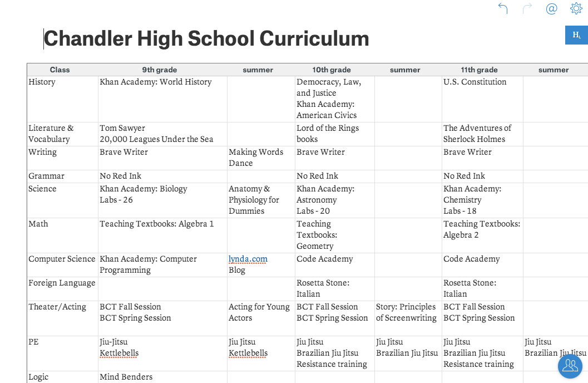Click the large heading style button
Screen dimensions: 588x383
coord(576,35)
